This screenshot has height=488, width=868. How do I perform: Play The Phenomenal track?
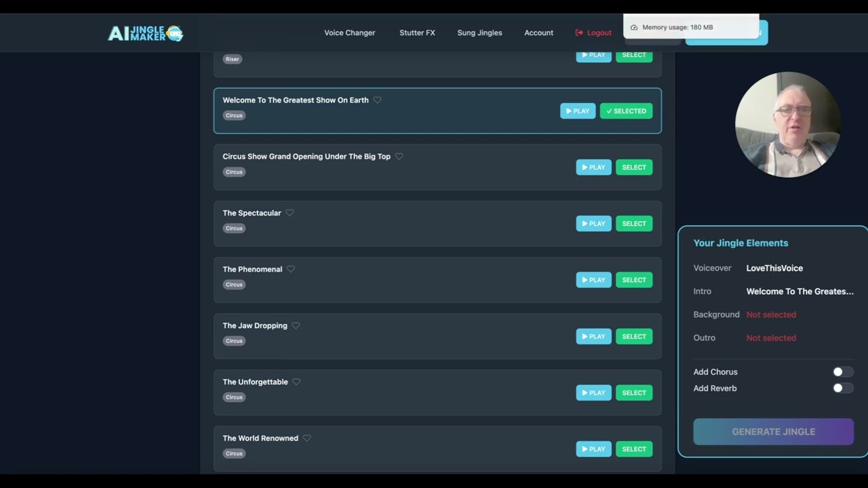pyautogui.click(x=593, y=280)
